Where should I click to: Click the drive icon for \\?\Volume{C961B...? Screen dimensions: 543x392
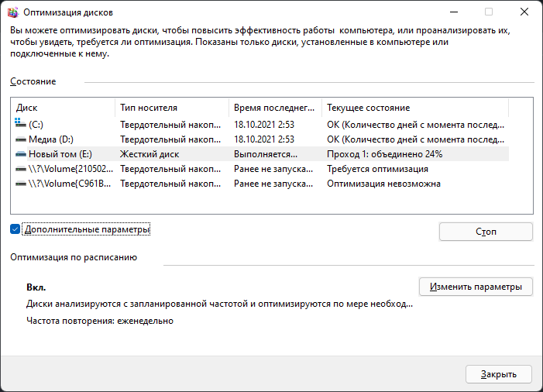(x=21, y=184)
